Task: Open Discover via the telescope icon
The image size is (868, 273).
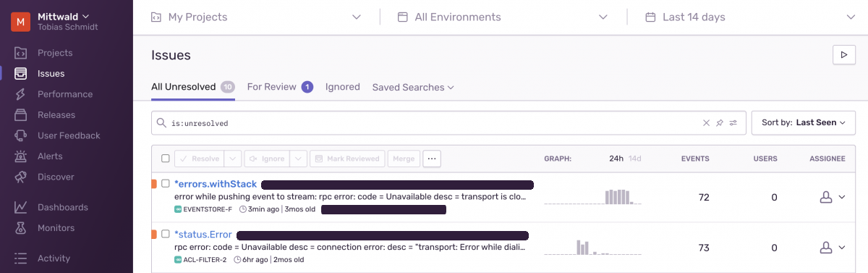Action: pyautogui.click(x=21, y=176)
